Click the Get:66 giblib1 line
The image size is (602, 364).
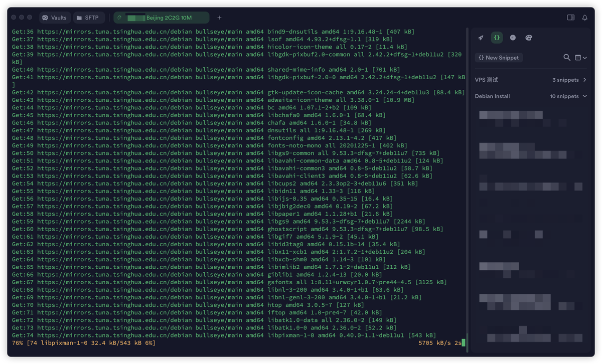[x=197, y=274]
